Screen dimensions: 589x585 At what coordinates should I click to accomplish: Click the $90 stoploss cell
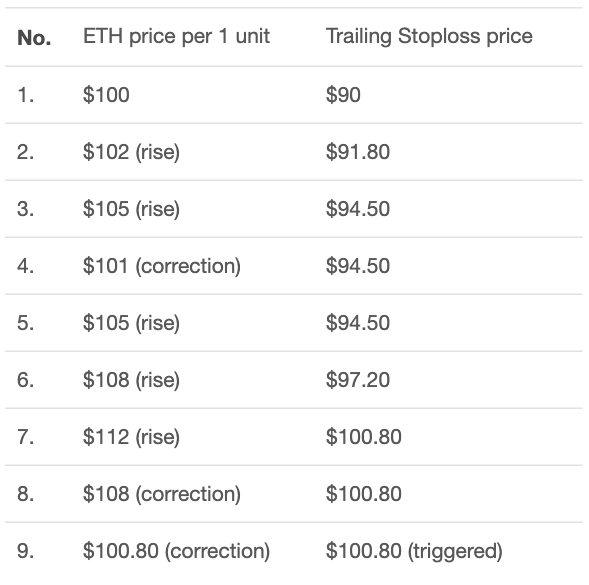click(343, 94)
